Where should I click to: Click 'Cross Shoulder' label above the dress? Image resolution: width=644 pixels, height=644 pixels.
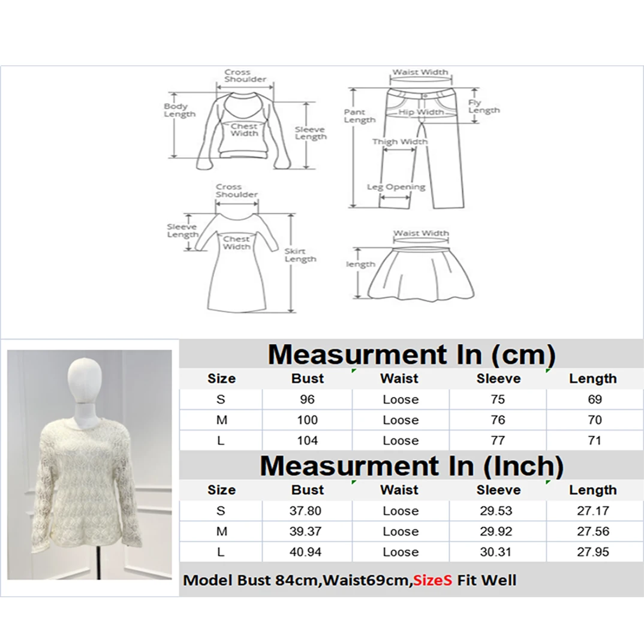(237, 191)
